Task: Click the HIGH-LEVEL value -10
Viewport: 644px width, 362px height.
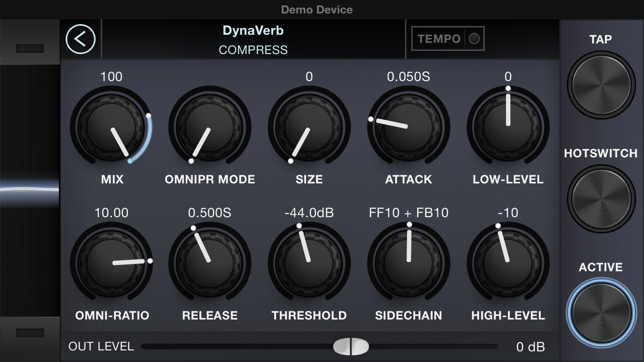Action: pyautogui.click(x=508, y=212)
